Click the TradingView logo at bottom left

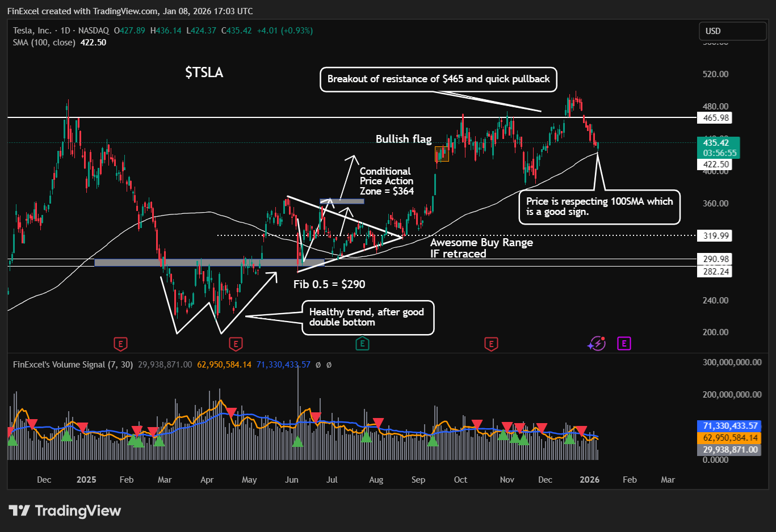tap(65, 510)
